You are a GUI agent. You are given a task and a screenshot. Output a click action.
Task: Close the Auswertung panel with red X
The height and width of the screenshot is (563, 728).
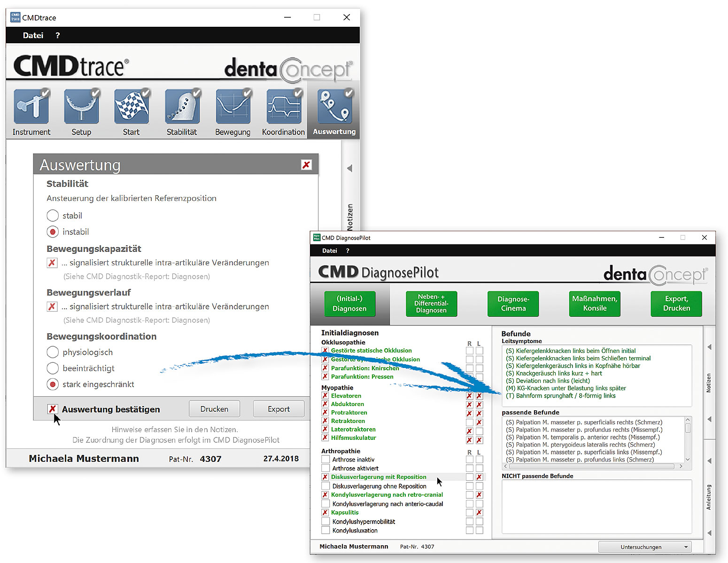[306, 165]
